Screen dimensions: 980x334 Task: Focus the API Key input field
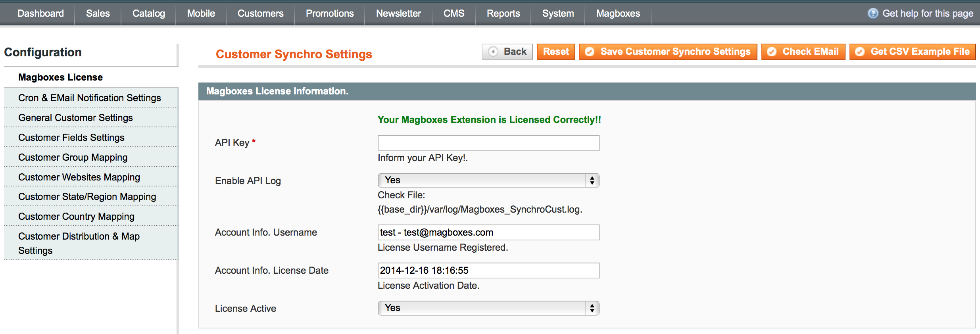pos(488,143)
